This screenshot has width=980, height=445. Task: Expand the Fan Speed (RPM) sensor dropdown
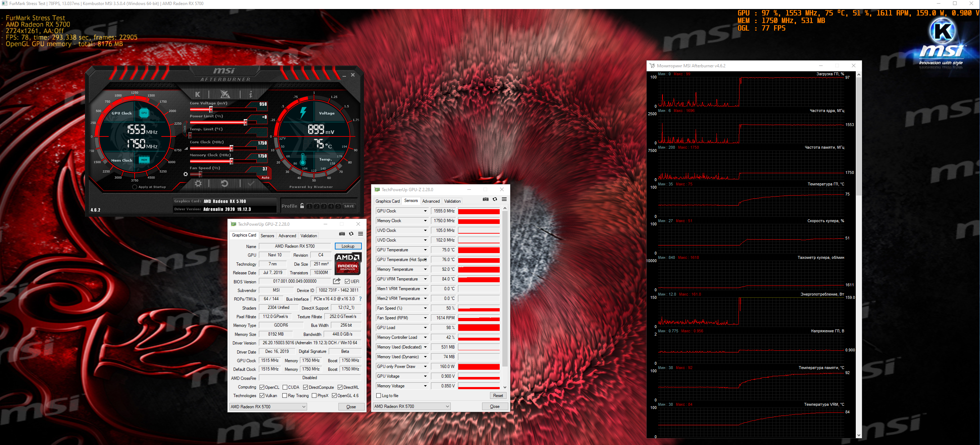click(425, 318)
